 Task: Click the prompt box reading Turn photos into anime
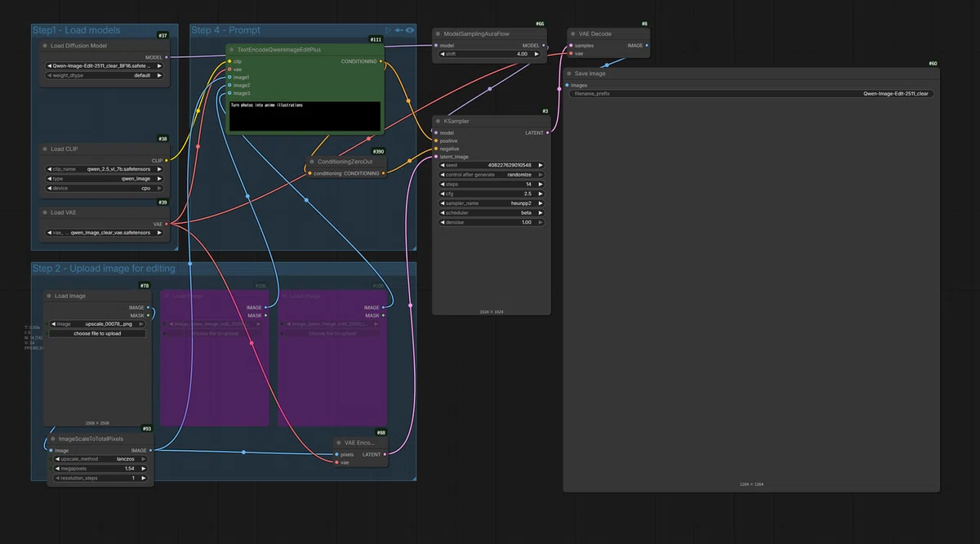[305, 116]
